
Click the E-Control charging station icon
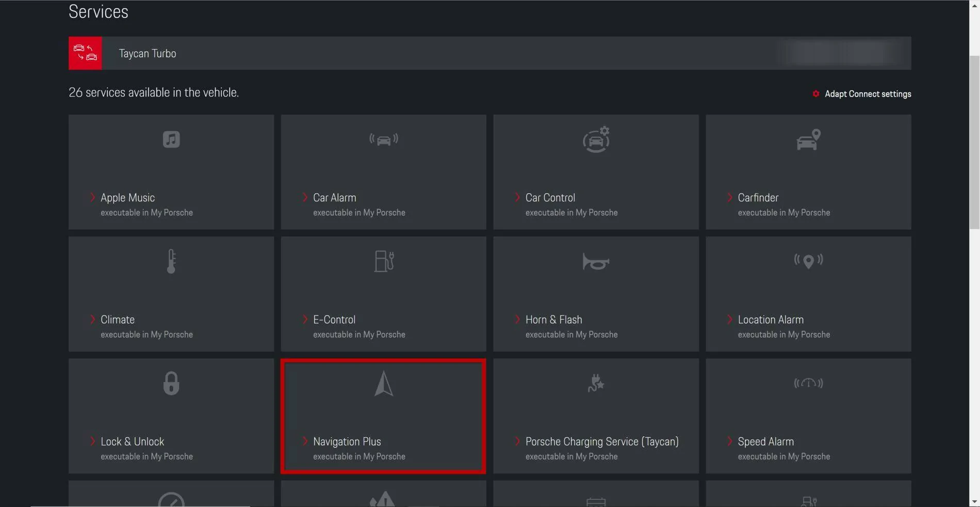point(384,261)
